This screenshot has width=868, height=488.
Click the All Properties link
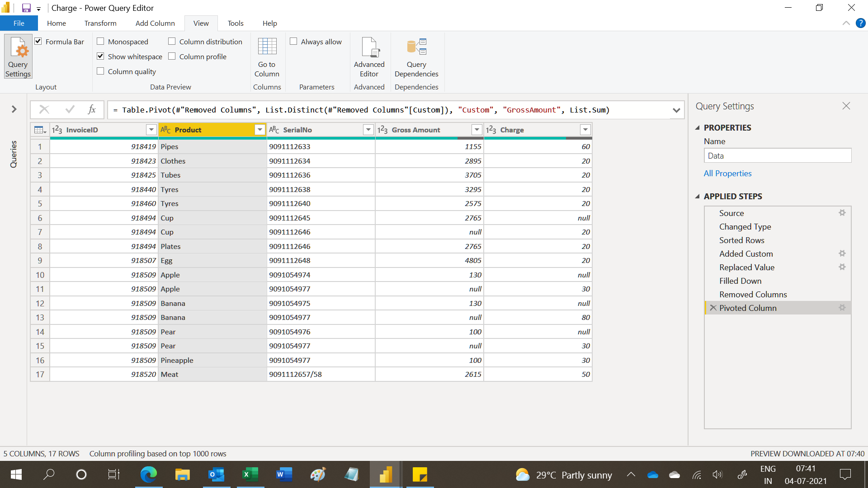[x=727, y=174]
